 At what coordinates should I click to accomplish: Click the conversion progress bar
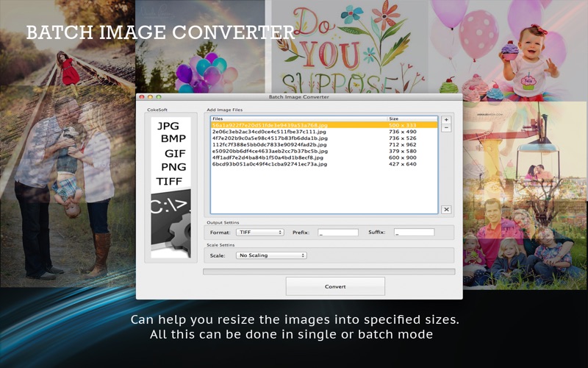click(x=329, y=272)
